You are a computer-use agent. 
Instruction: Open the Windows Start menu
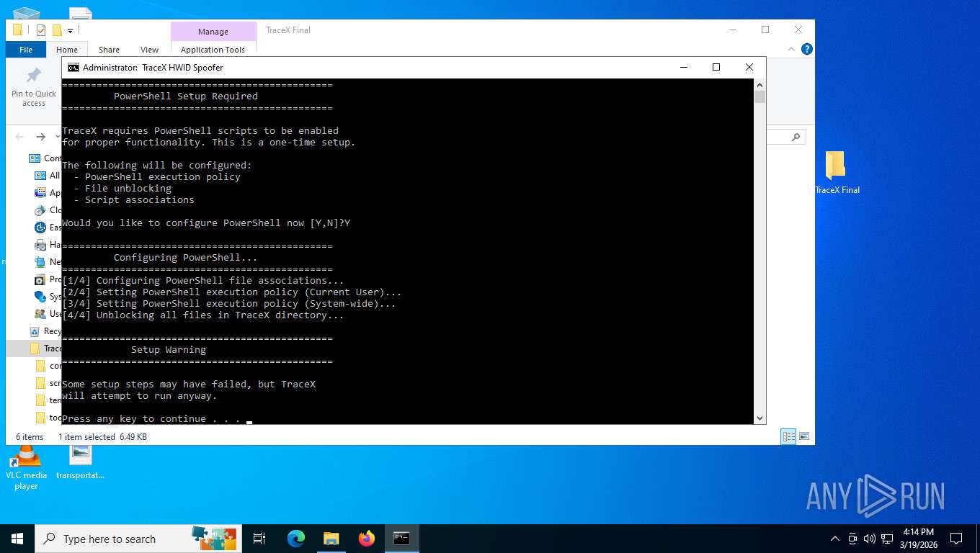17,539
